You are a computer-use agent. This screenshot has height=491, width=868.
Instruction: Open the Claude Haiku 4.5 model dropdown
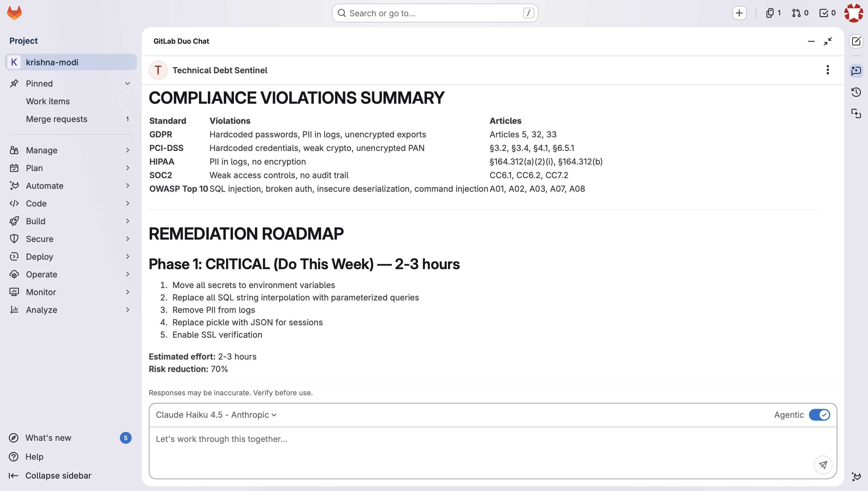(216, 414)
